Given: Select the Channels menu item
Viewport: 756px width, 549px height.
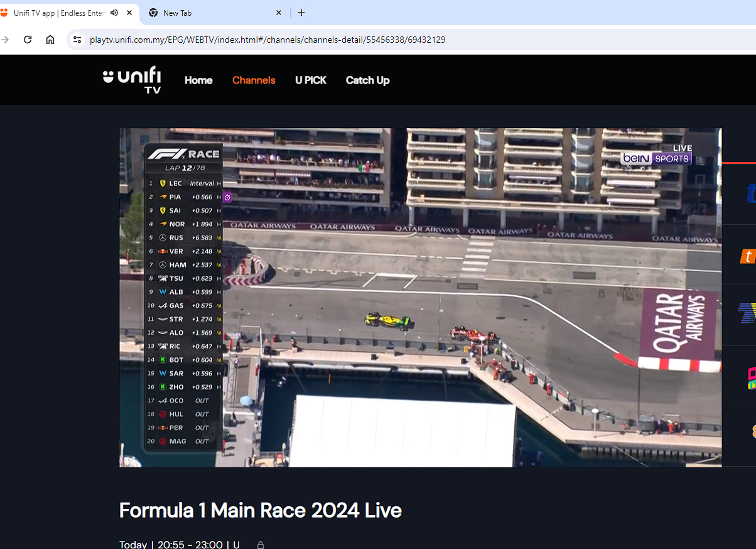Looking at the screenshot, I should coord(254,80).
